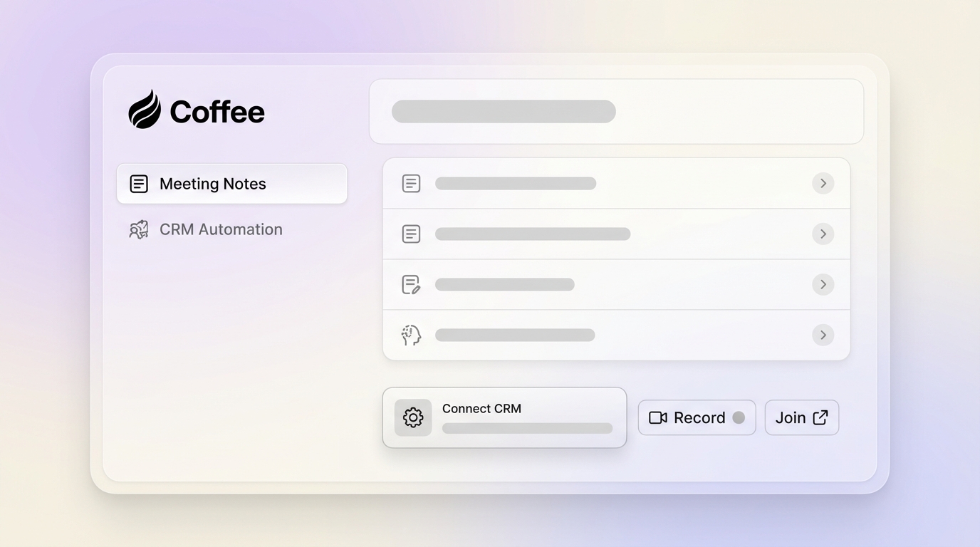Click the video camera icon on Record

[658, 417]
